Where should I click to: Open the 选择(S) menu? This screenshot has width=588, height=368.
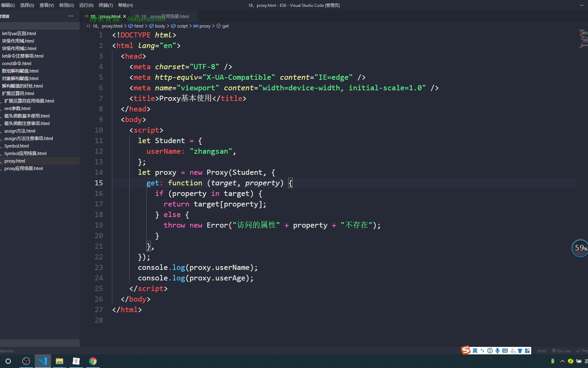(x=27, y=5)
